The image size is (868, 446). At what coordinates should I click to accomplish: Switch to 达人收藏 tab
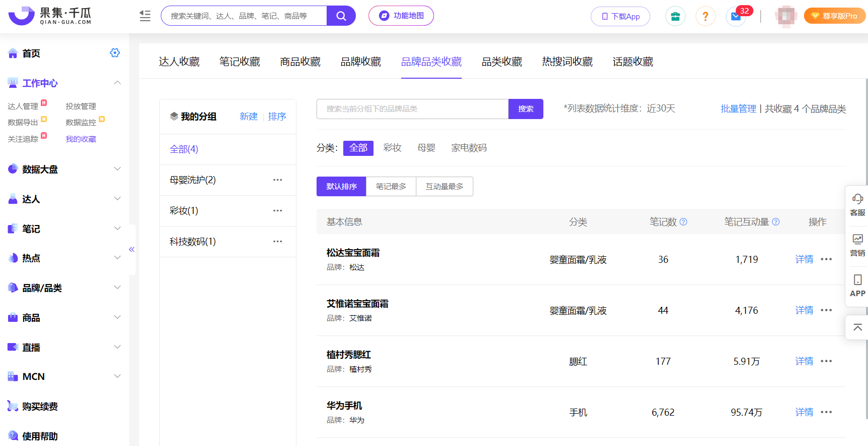click(x=179, y=62)
